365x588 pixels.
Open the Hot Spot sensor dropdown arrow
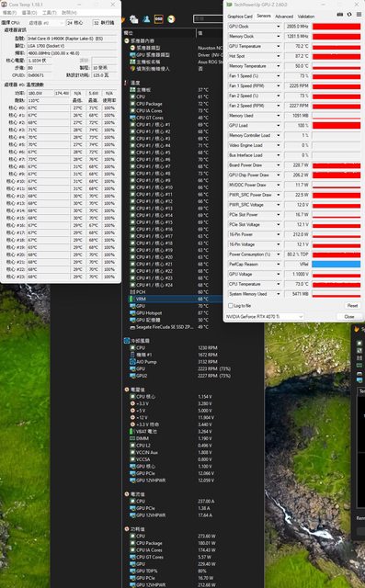point(278,56)
